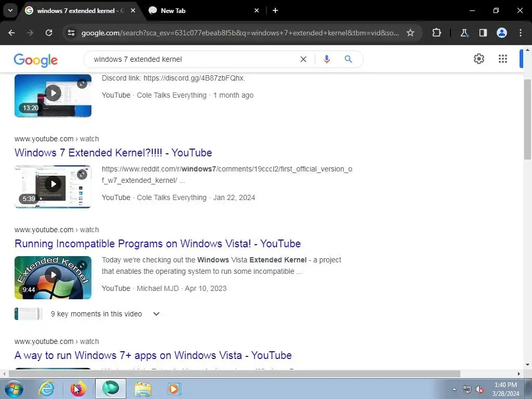Open a new browser tab
The width and height of the screenshot is (532, 399).
point(275,10)
